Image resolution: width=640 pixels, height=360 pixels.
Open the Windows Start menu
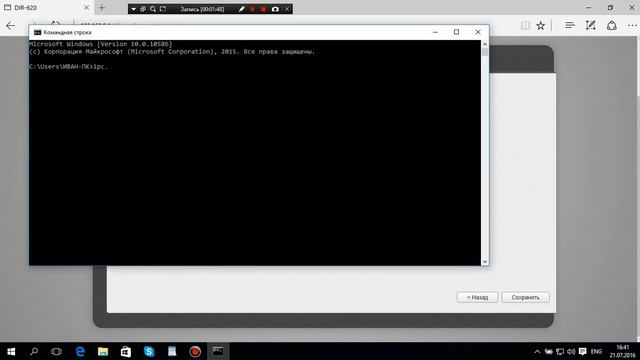coord(11,351)
